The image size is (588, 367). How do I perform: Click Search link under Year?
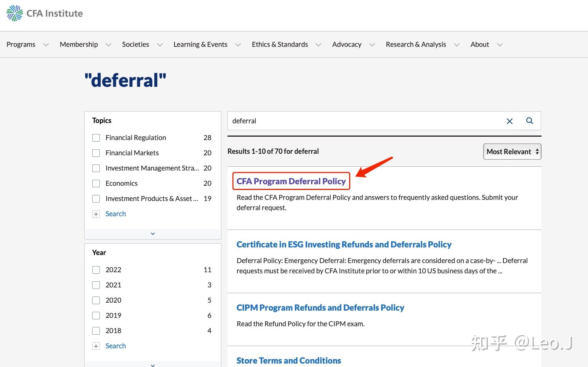tap(115, 346)
